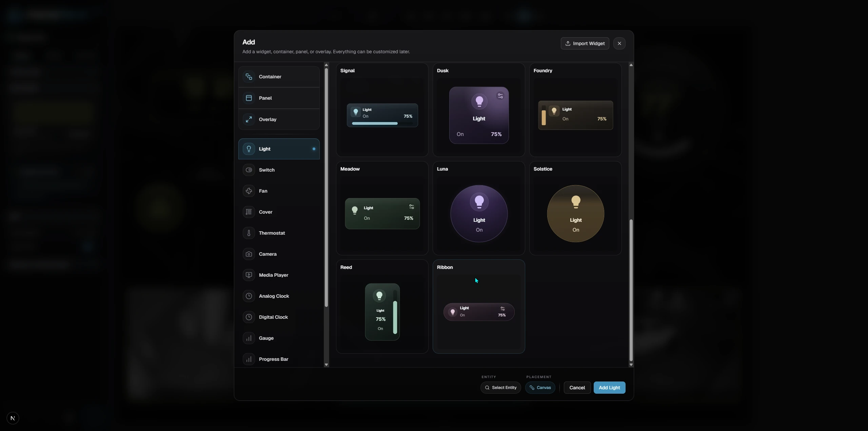Click the bulb icon in Luna preview
The height and width of the screenshot is (431, 868).
(x=479, y=202)
